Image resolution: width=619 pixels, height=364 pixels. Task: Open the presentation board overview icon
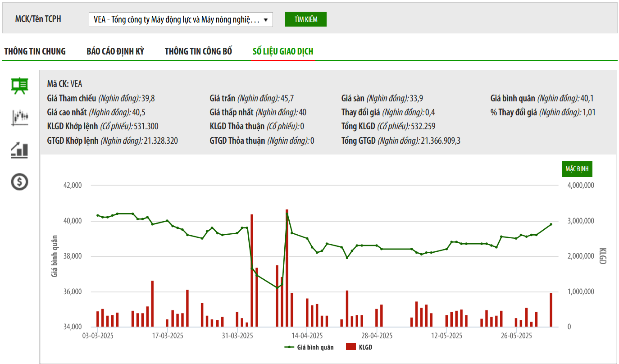pos(19,86)
